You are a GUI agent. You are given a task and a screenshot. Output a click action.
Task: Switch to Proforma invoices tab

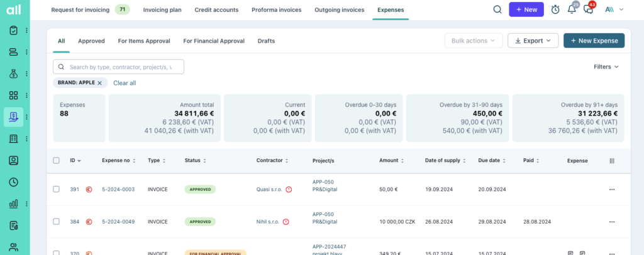pos(277,10)
